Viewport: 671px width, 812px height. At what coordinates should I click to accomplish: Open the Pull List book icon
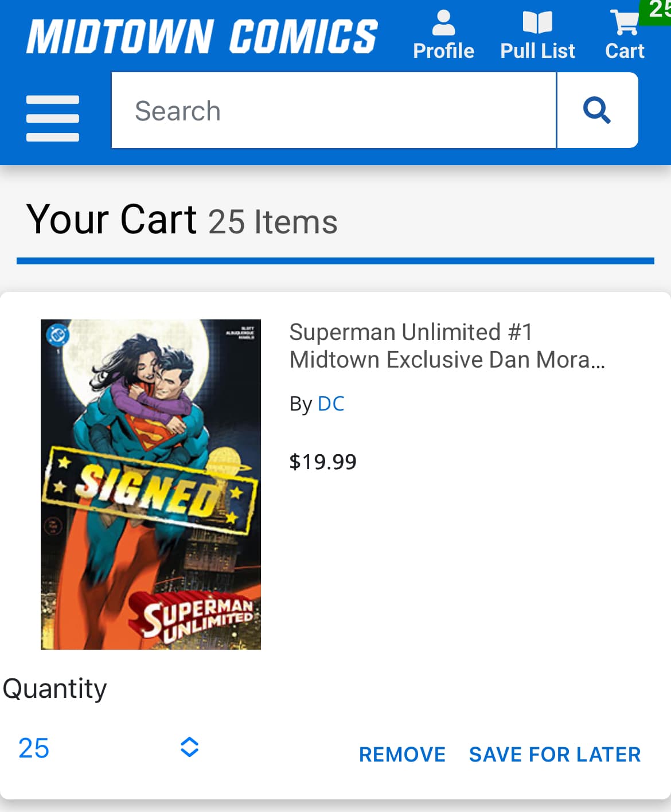click(537, 23)
